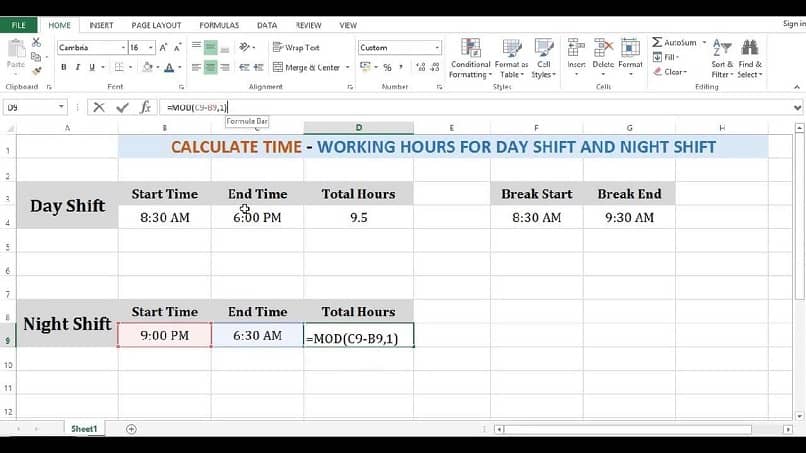Open the font color picker A
The height and width of the screenshot is (453, 806).
click(169, 67)
